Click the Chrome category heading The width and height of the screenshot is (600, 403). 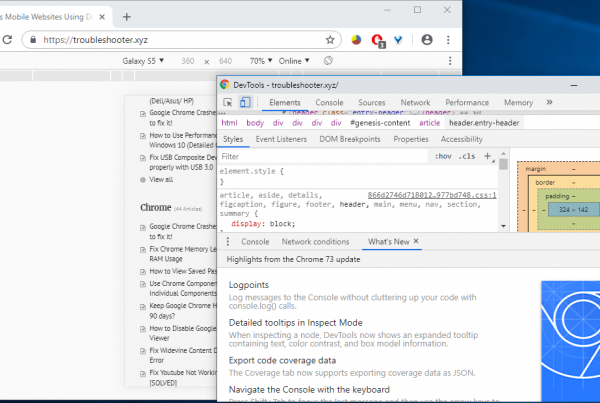pyautogui.click(x=155, y=207)
